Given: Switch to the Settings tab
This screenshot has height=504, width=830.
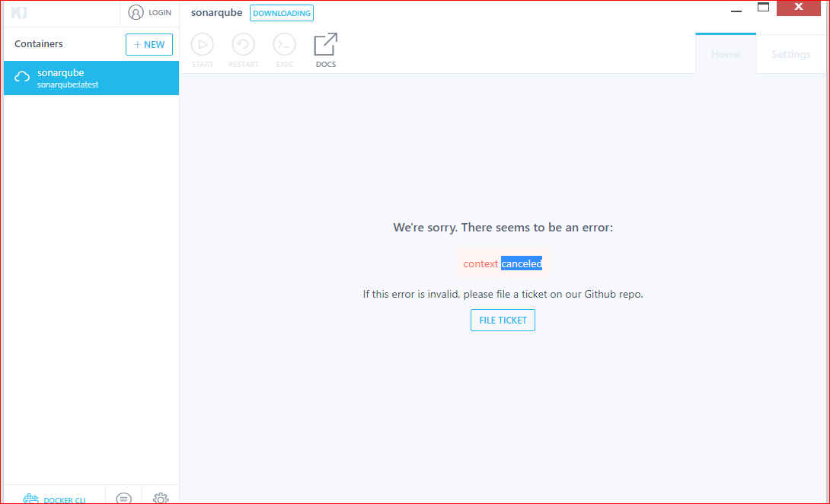Looking at the screenshot, I should click(x=790, y=53).
